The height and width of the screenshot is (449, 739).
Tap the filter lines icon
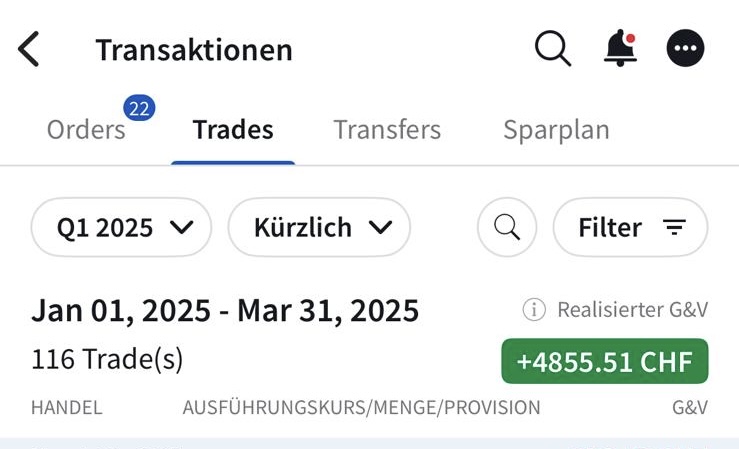(674, 227)
